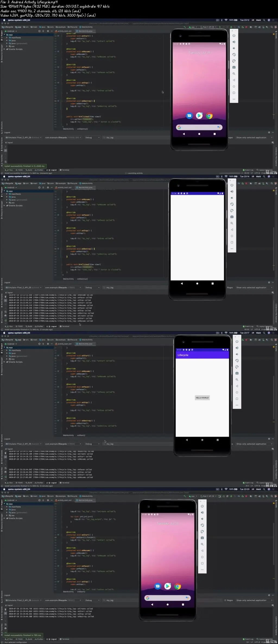The width and height of the screenshot is (278, 644).
Task: Click Android Studio search magnifier in 23:12 frame
Action: coord(272,27)
